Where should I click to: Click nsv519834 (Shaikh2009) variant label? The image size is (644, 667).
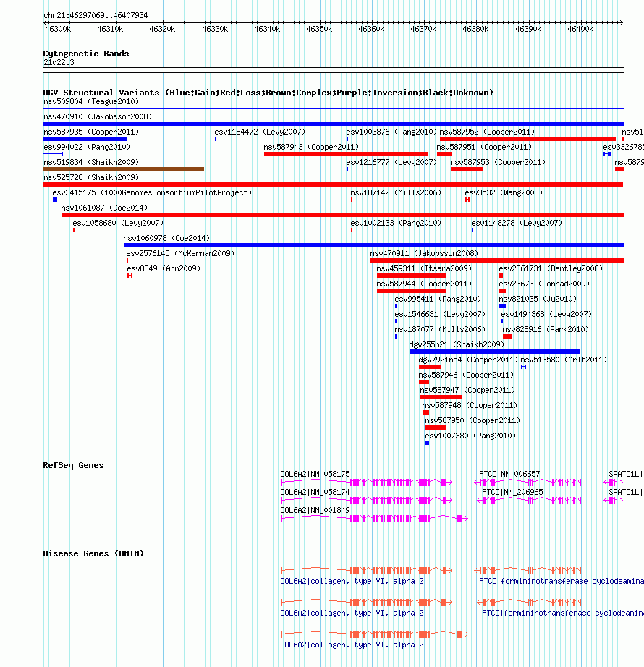91,163
